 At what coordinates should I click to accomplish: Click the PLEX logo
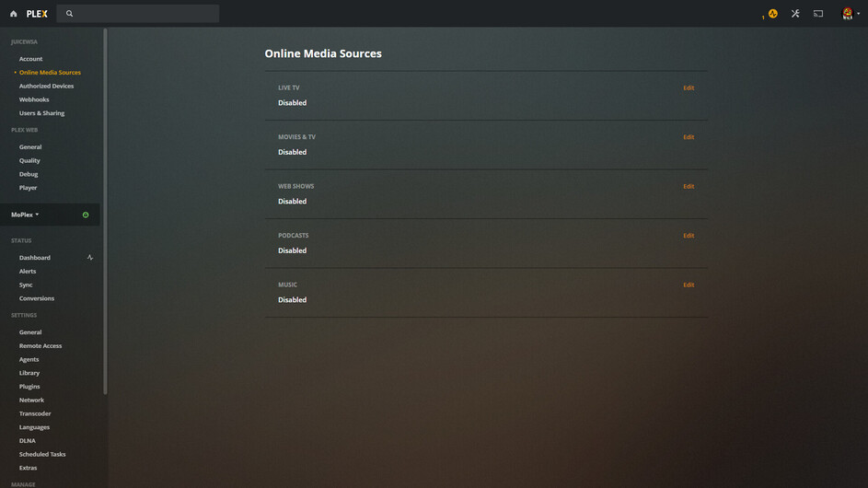pyautogui.click(x=37, y=14)
